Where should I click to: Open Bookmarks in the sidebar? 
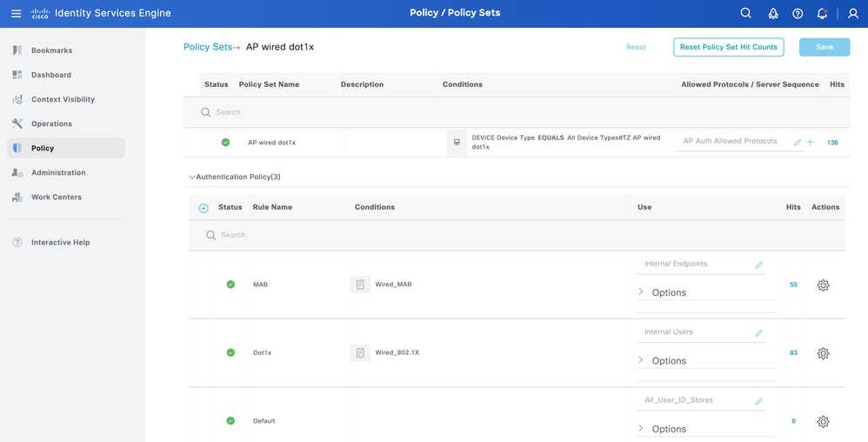pos(66,50)
